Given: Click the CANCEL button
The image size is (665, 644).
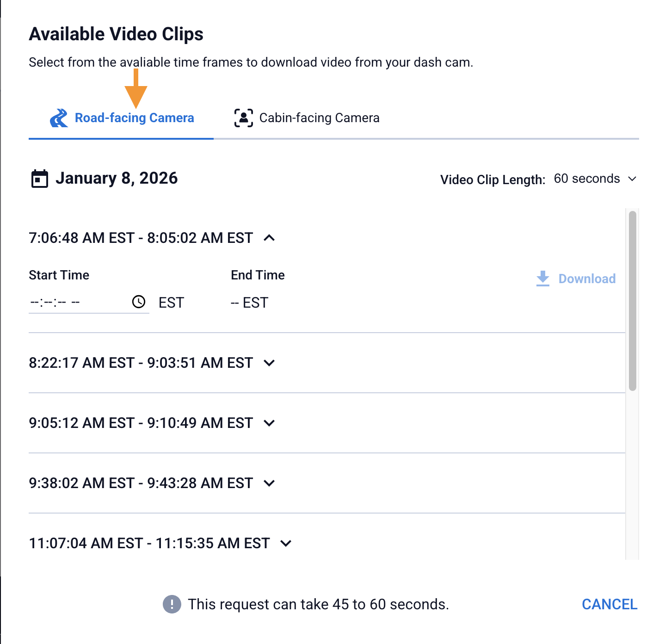Looking at the screenshot, I should tap(610, 604).
